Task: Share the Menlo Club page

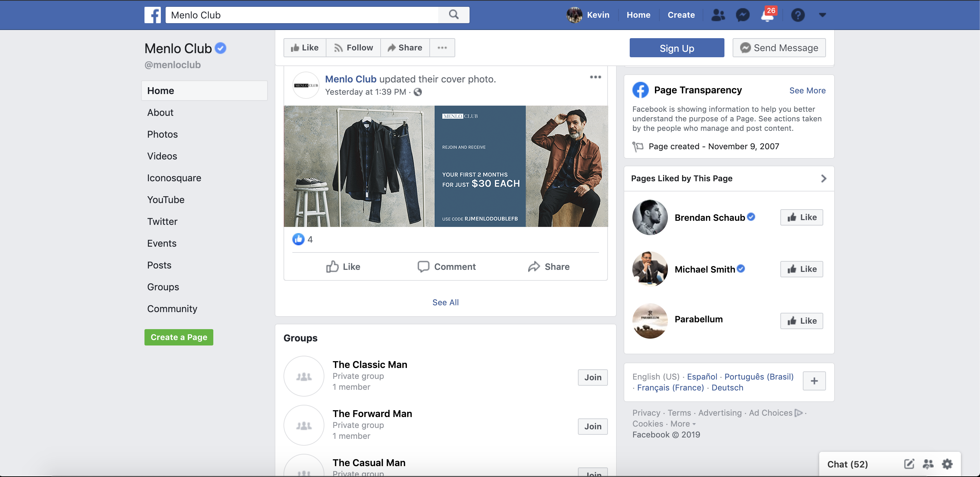Action: (x=405, y=48)
